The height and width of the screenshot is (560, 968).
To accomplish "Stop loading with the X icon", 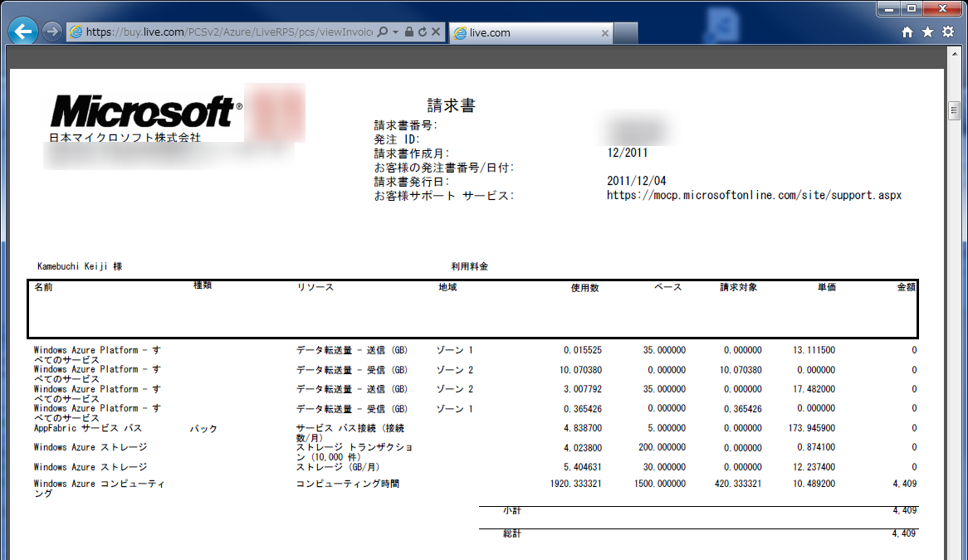I will (x=436, y=32).
